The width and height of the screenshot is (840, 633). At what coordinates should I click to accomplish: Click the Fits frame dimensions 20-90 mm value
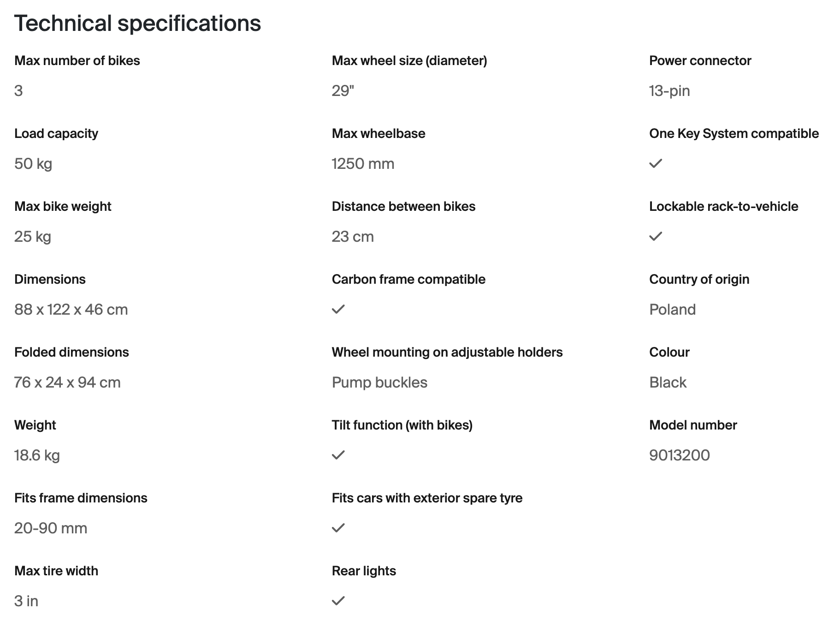tap(51, 528)
